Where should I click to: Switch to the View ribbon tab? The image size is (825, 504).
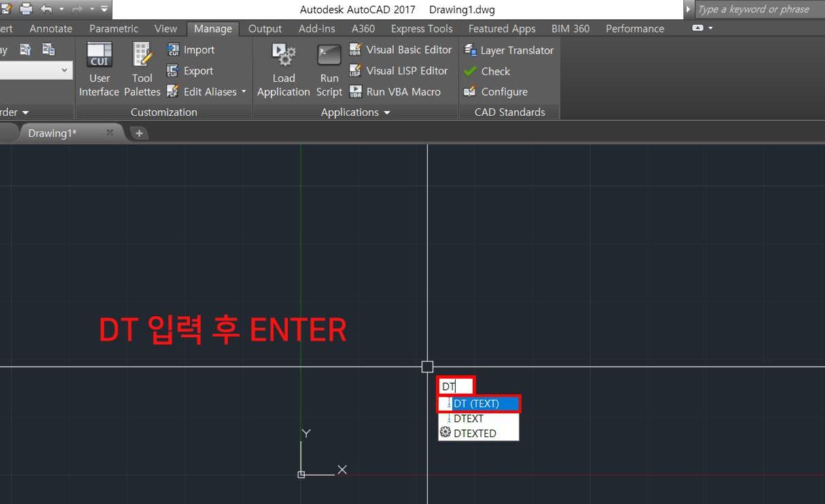[x=165, y=29]
